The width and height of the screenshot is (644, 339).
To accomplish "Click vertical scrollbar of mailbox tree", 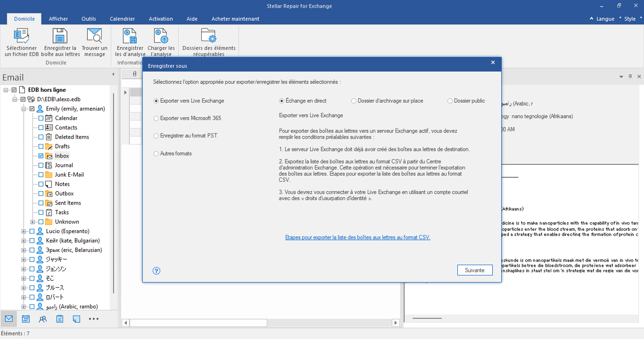I will point(113,193).
